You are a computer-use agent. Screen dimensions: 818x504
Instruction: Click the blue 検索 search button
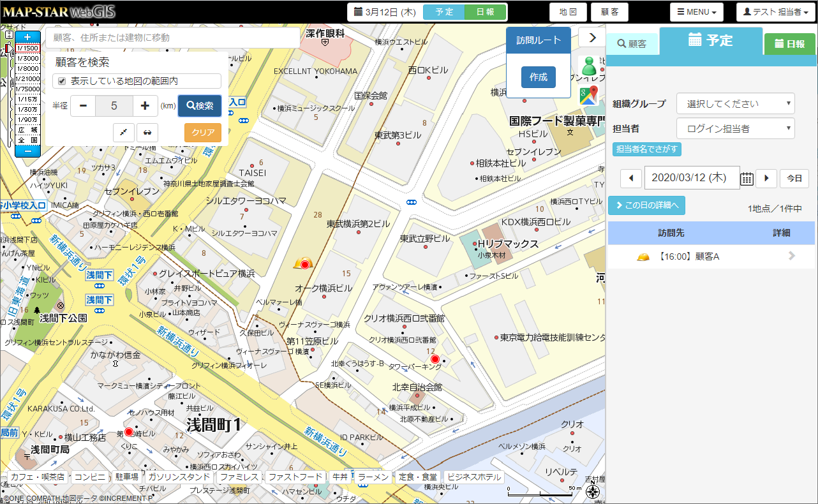(200, 106)
